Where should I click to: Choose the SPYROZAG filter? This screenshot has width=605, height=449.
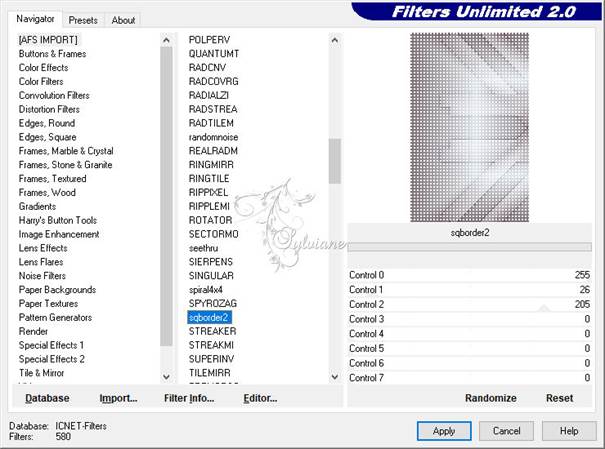213,304
